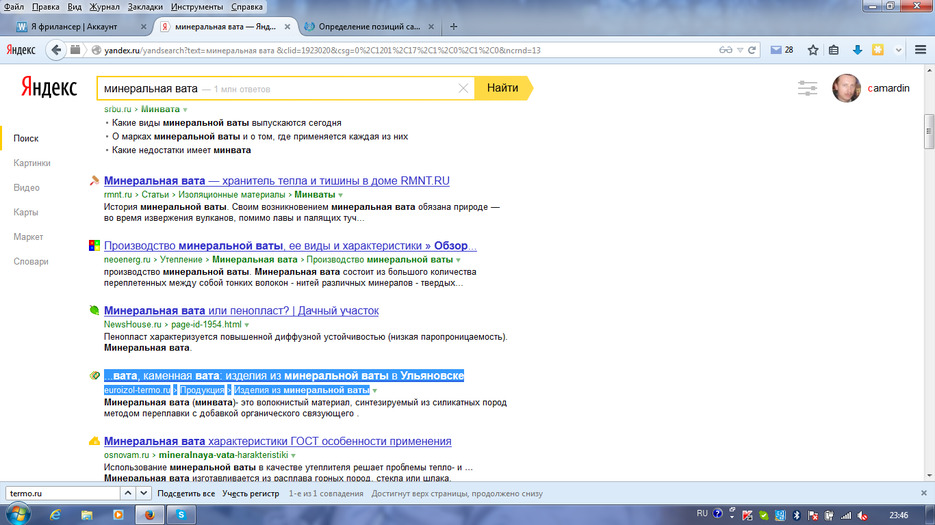Open the Firefox hamburger menu
The image size is (935, 525).
(x=920, y=50)
